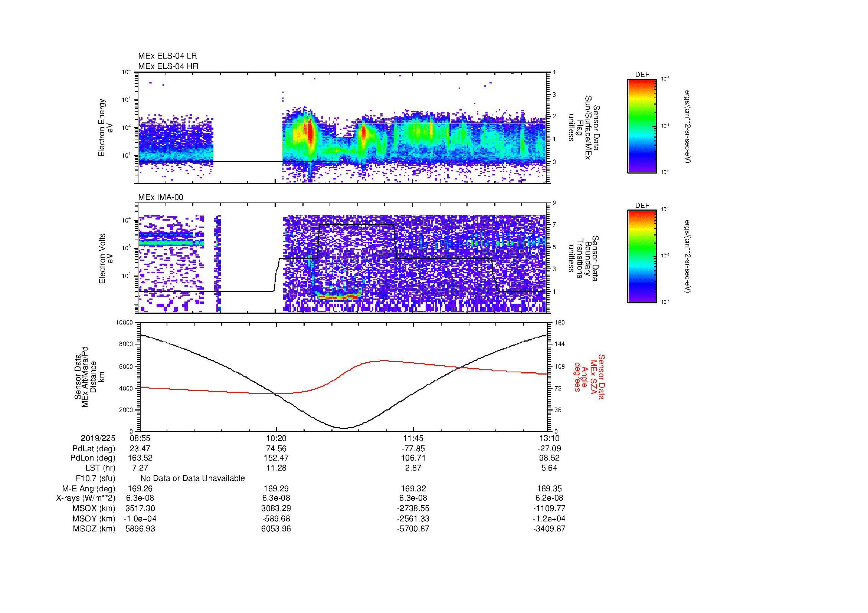This screenshot has width=868, height=613.
Task: Click the 'PdLon (deg)' row label
Action: tap(93, 458)
